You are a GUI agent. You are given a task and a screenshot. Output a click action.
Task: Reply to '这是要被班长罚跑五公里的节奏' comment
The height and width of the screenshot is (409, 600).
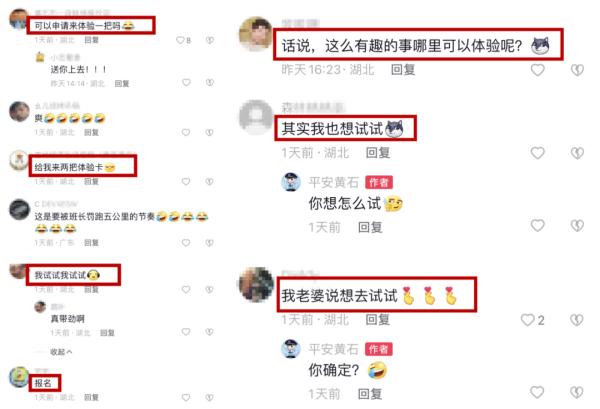click(91, 243)
